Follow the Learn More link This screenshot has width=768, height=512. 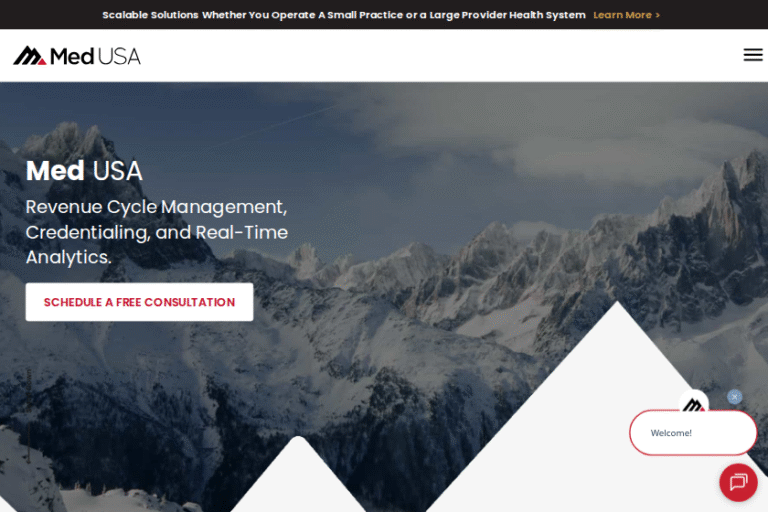tap(623, 15)
